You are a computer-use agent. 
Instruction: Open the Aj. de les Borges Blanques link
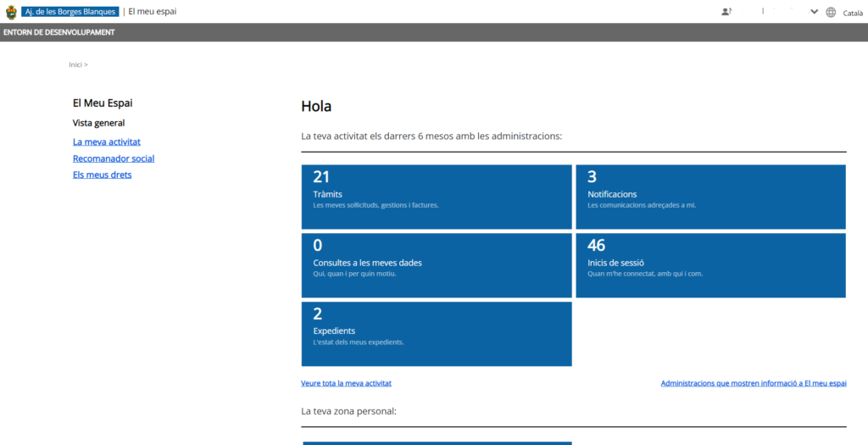(70, 12)
